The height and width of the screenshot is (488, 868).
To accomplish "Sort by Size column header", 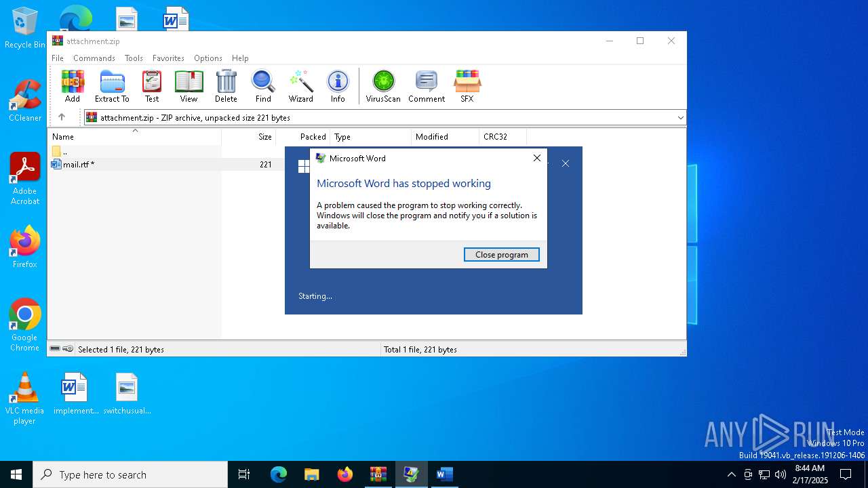I will tap(249, 137).
